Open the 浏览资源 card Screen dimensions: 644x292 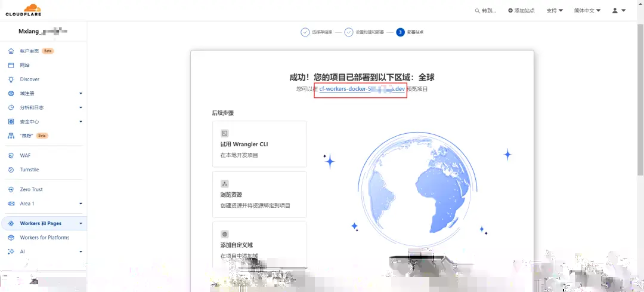point(259,195)
